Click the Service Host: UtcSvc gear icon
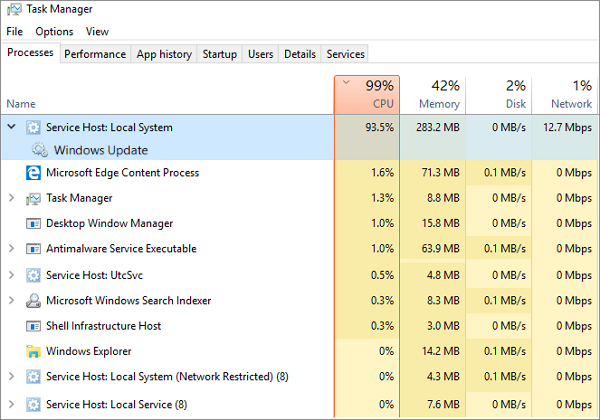 (x=33, y=275)
